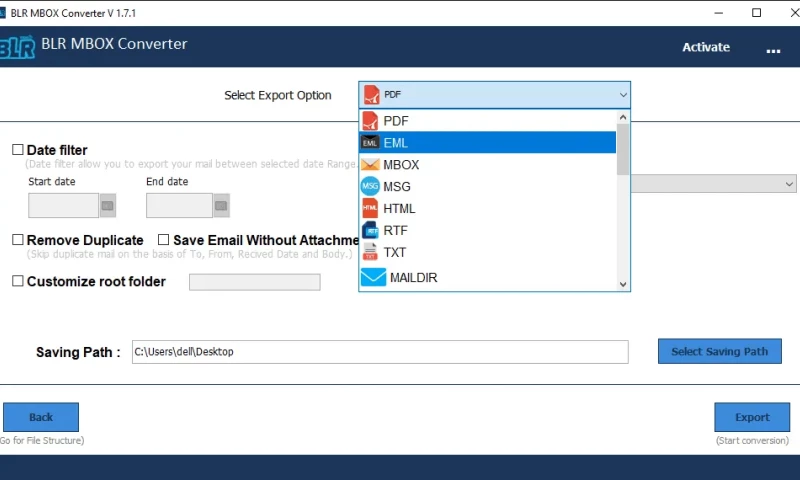
Task: Open the End date calendar picker
Action: (221, 206)
